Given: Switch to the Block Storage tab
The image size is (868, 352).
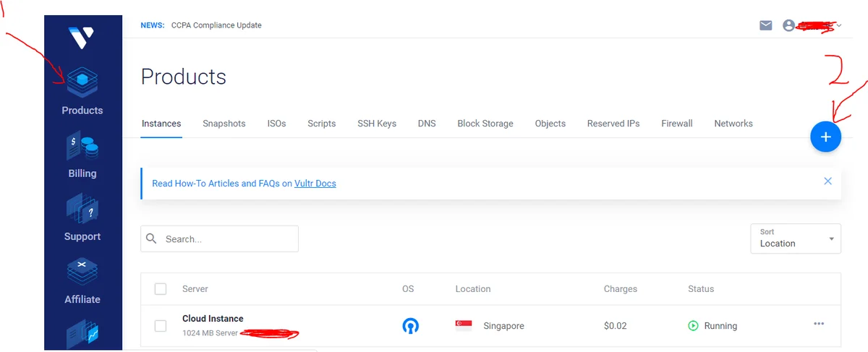Looking at the screenshot, I should pyautogui.click(x=485, y=124).
